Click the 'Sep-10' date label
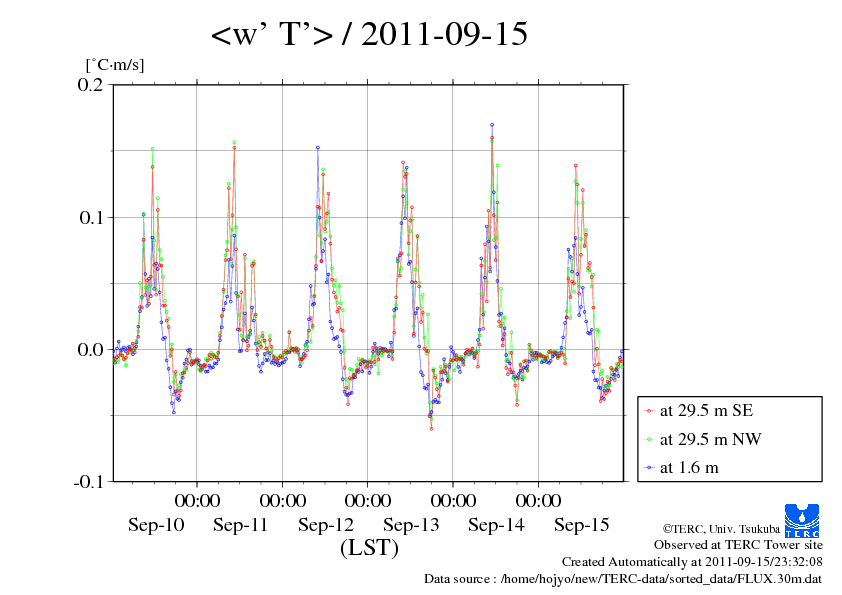Image resolution: width=842 pixels, height=595 pixels. click(x=156, y=525)
